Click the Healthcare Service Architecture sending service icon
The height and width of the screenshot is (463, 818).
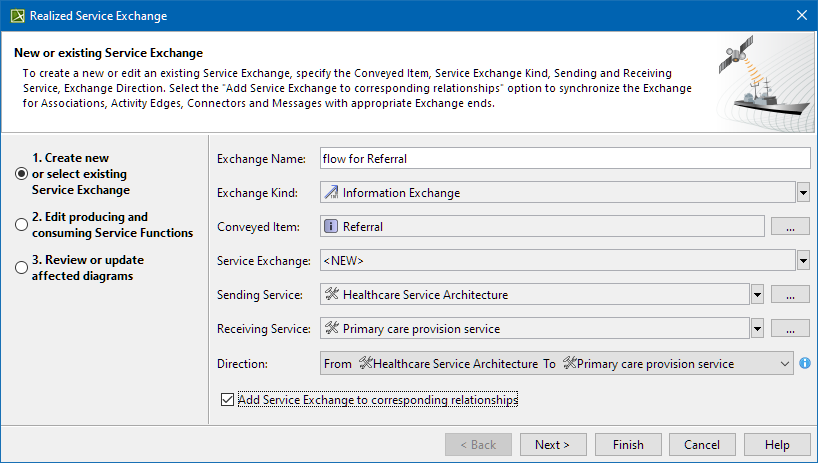[331, 295]
